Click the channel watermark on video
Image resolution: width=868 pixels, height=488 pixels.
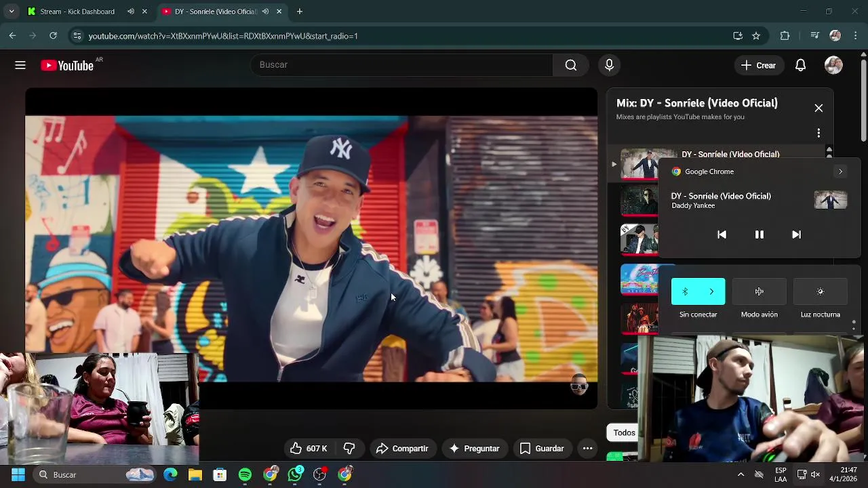pyautogui.click(x=578, y=385)
